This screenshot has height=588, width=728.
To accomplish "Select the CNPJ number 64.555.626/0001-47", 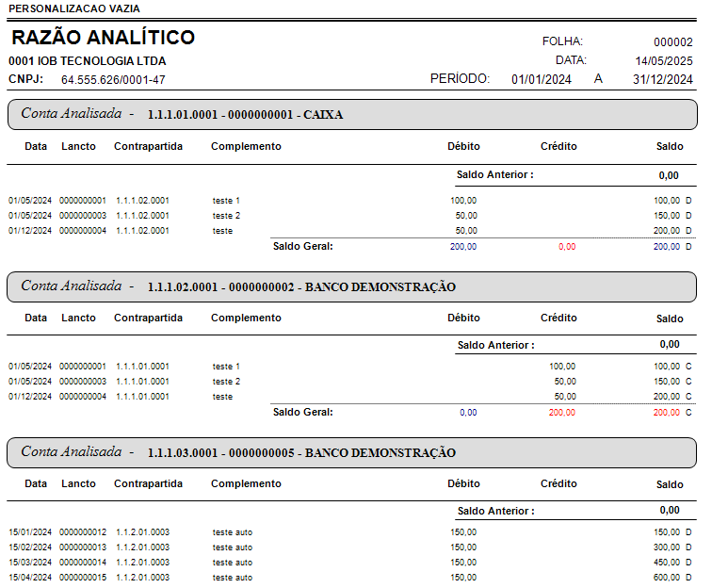I will (x=112, y=80).
